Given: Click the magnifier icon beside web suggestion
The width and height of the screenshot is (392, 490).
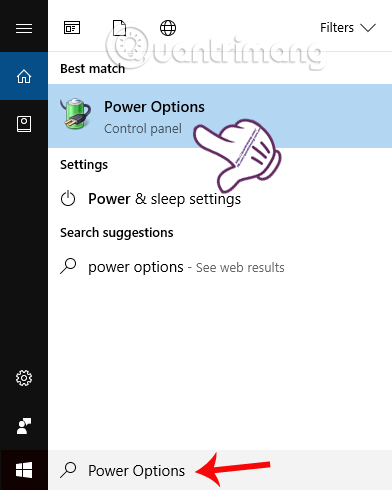Looking at the screenshot, I should click(x=68, y=266).
